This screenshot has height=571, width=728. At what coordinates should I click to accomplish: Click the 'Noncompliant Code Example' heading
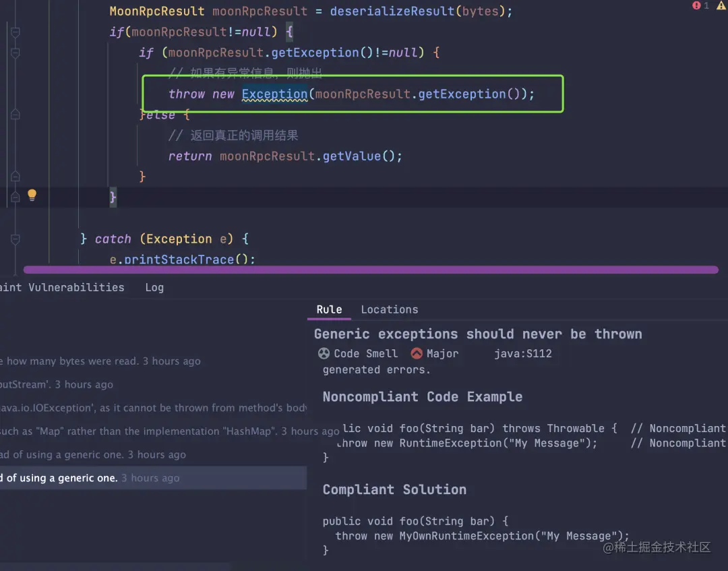(423, 397)
